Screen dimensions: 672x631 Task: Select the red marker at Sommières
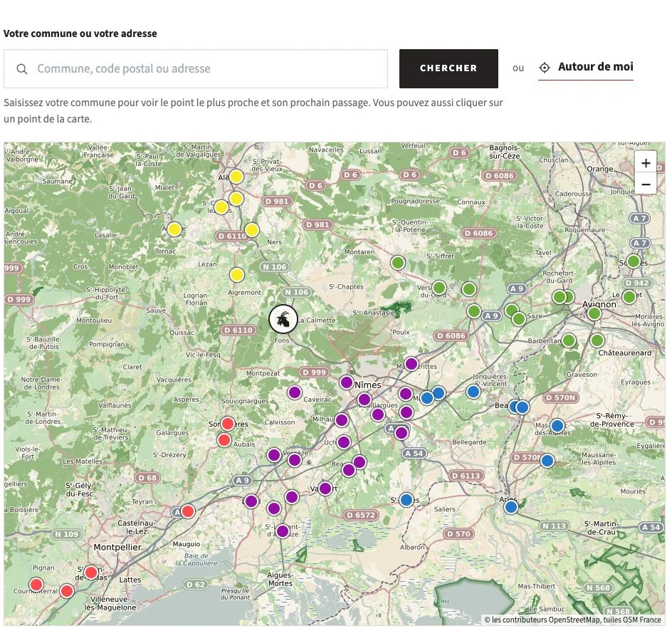click(228, 424)
